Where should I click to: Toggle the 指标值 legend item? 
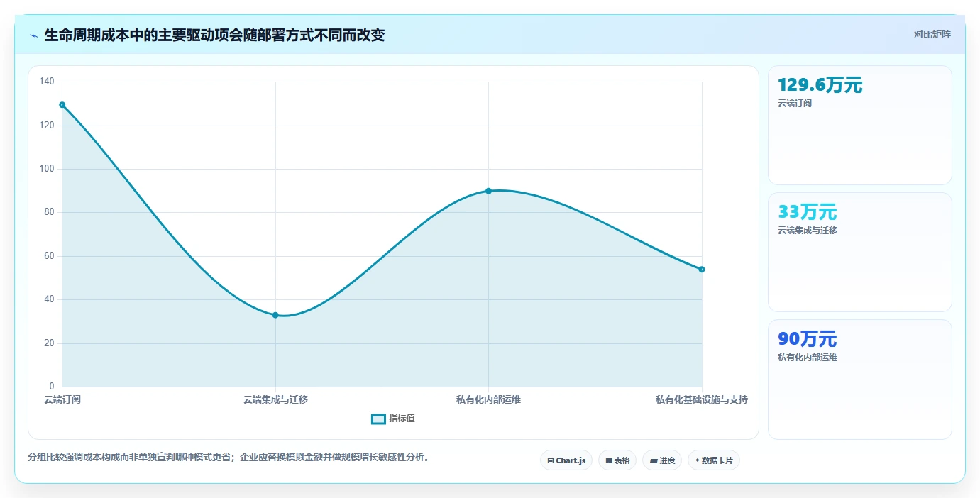(x=393, y=419)
